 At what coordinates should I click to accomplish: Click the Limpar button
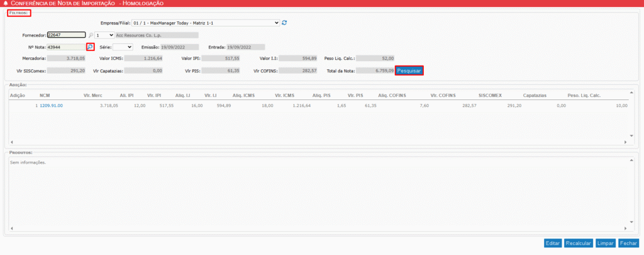604,243
